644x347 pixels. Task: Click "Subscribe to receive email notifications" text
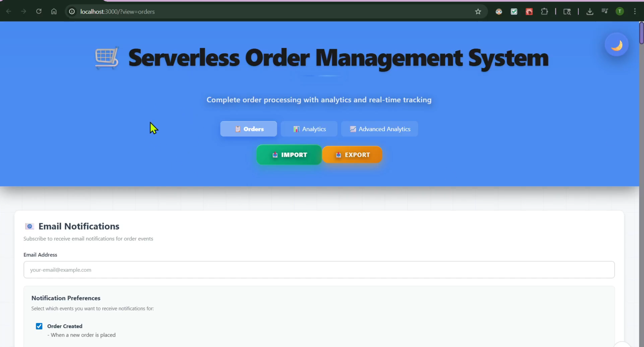pyautogui.click(x=88, y=239)
